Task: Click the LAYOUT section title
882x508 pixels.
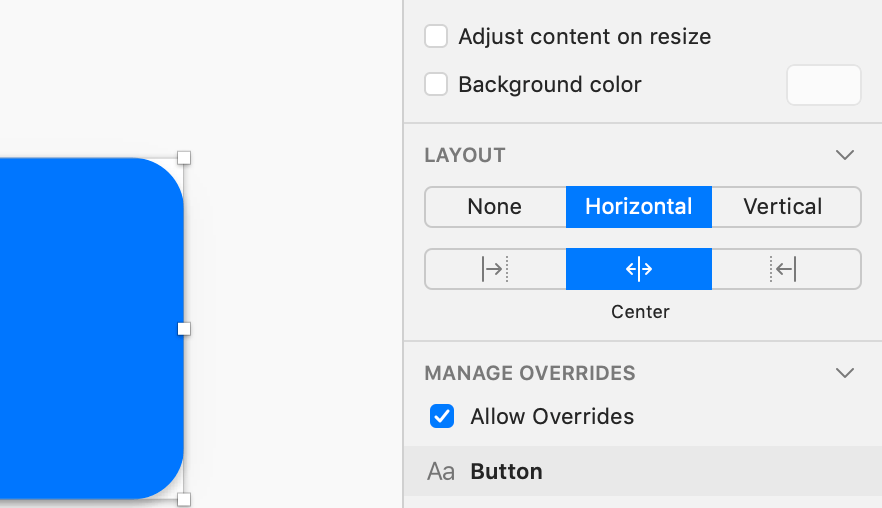Action: click(465, 155)
